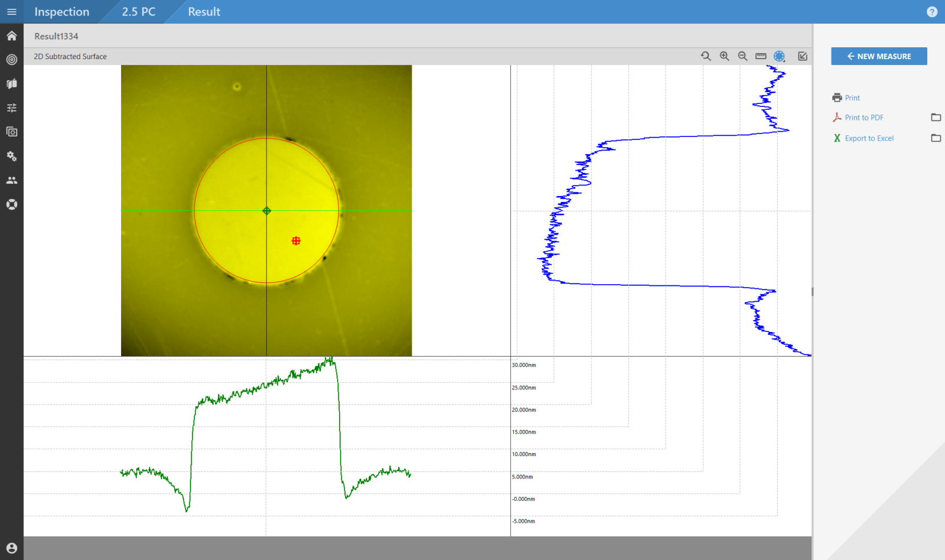This screenshot has height=560, width=945.
Task: Open the Home screen from the sidebar
Action: point(11,35)
